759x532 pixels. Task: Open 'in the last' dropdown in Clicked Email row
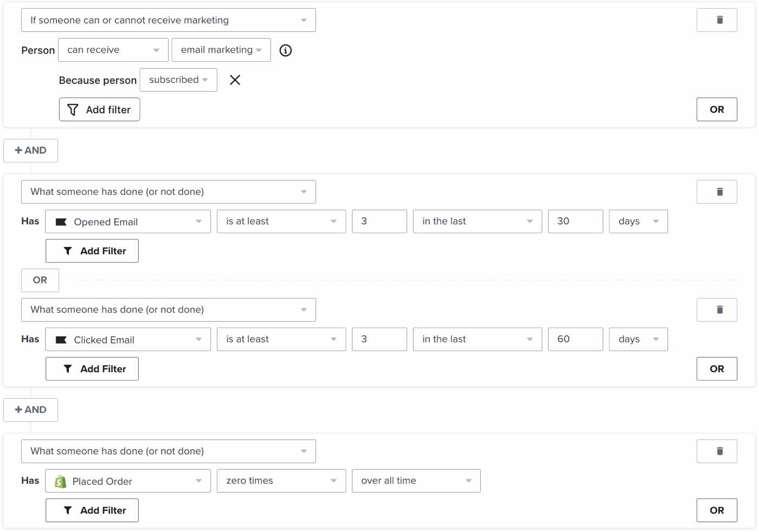[x=478, y=339]
